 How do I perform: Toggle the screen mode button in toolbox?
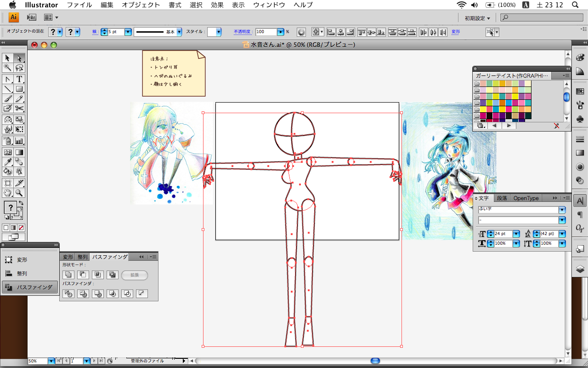tap(13, 237)
